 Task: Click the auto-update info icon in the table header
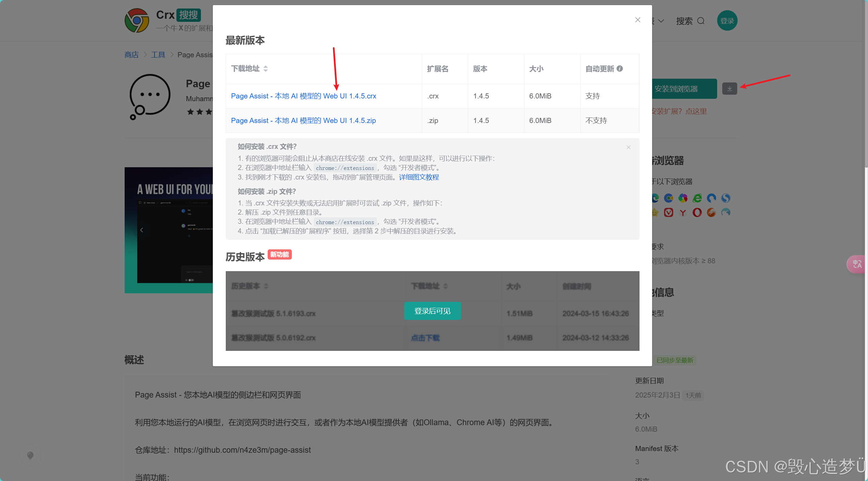[x=620, y=68]
